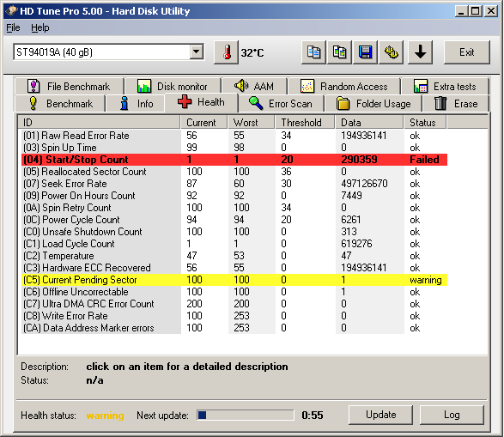
Task: Sort by the Threshold column header
Action: click(x=305, y=123)
